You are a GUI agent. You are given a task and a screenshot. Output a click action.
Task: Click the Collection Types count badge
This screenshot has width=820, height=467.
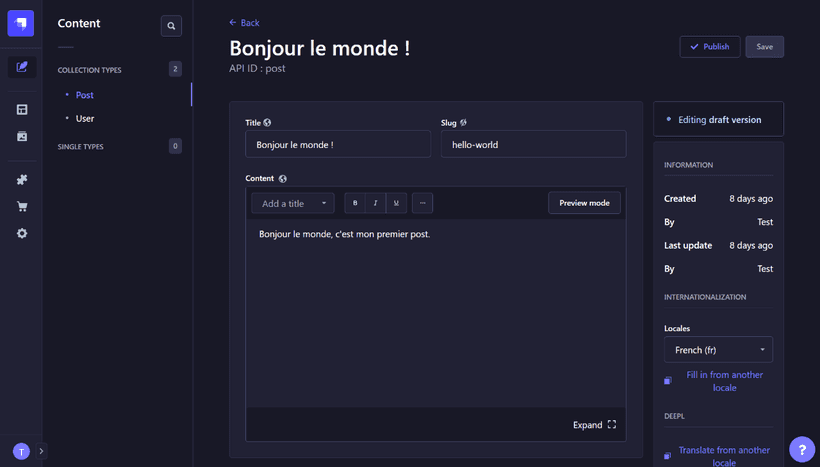point(175,69)
